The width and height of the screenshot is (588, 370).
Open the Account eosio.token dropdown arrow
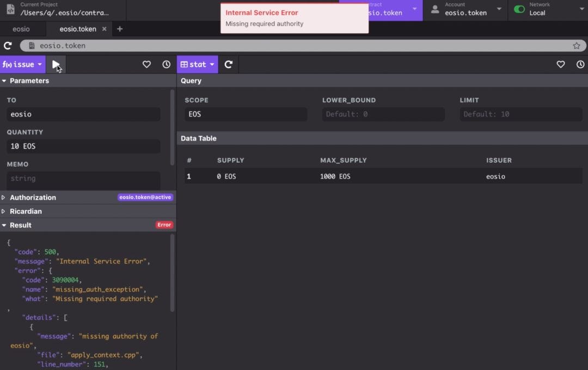pyautogui.click(x=499, y=9)
